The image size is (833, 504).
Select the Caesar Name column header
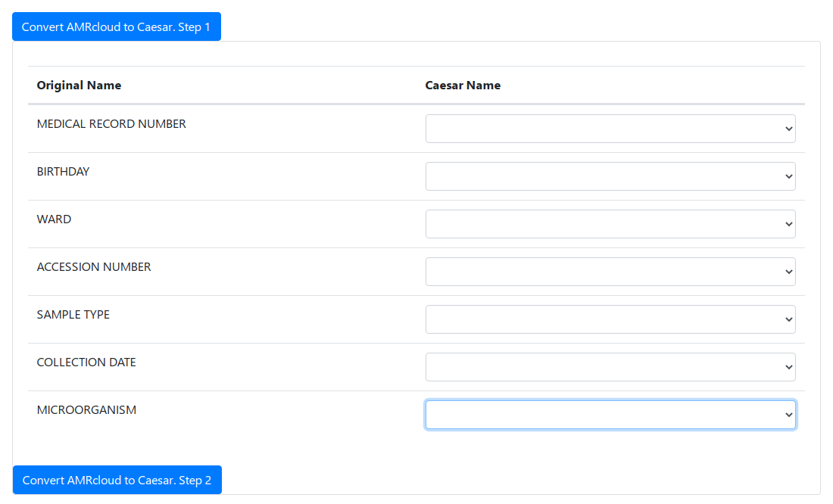(463, 86)
